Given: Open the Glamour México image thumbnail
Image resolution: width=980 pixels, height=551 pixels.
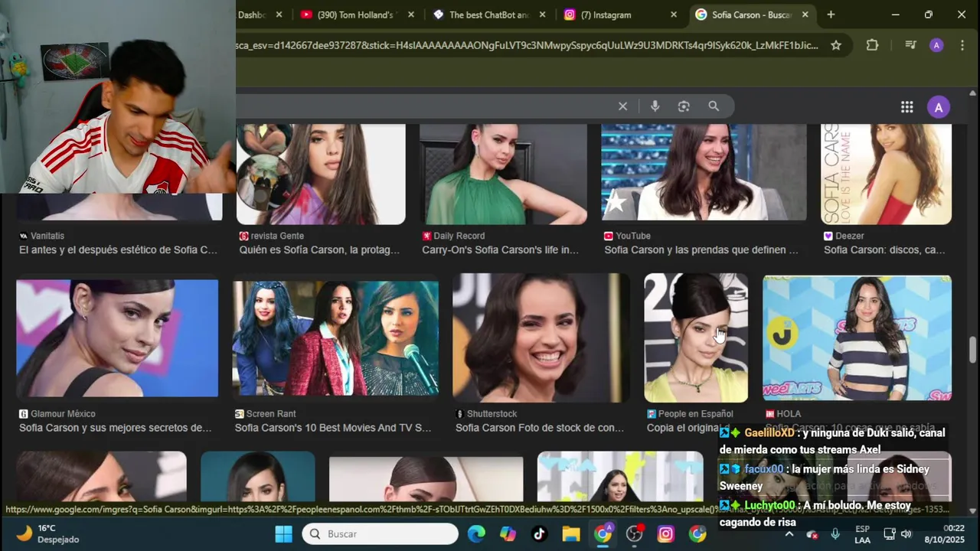Looking at the screenshot, I should click(x=117, y=337).
